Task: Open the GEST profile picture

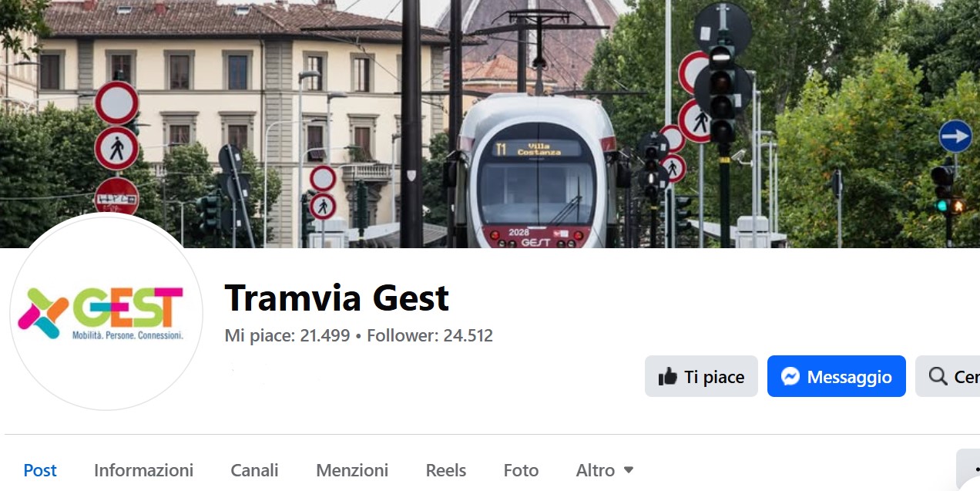Action: (106, 313)
